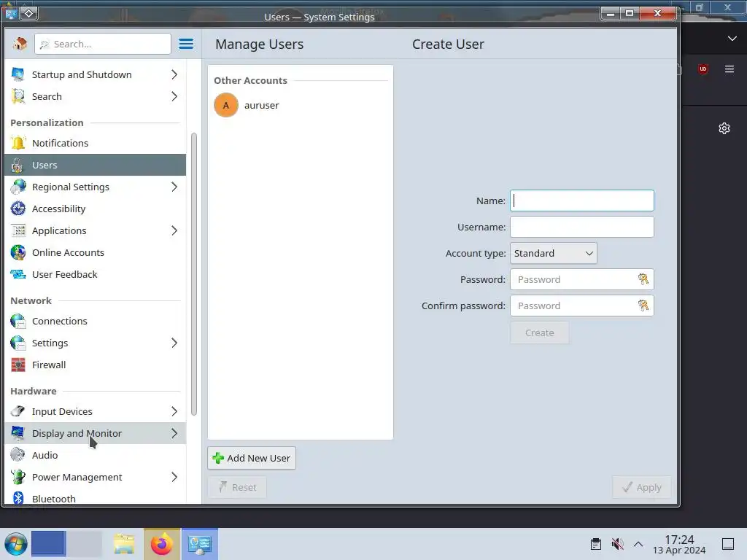747x560 pixels.
Task: Open the Firefox tab list chevron
Action: click(x=732, y=39)
